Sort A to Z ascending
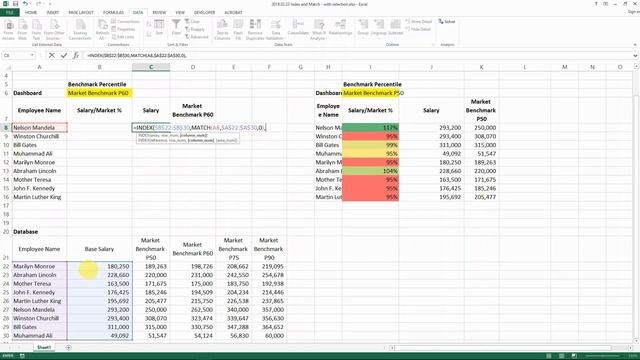This screenshot has height=360, width=640. (149, 25)
